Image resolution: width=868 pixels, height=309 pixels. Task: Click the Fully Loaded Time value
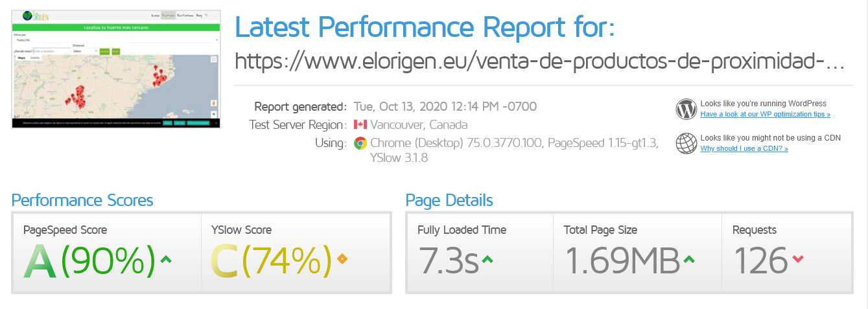pos(448,260)
